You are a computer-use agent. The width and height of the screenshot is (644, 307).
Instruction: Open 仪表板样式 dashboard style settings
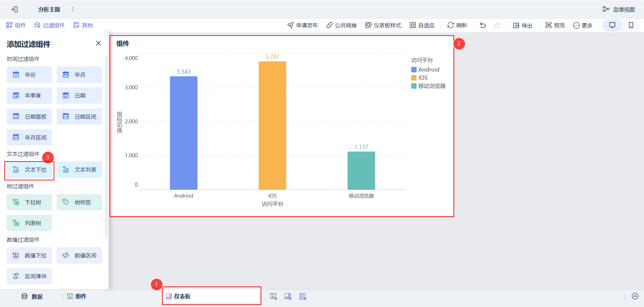click(x=383, y=25)
